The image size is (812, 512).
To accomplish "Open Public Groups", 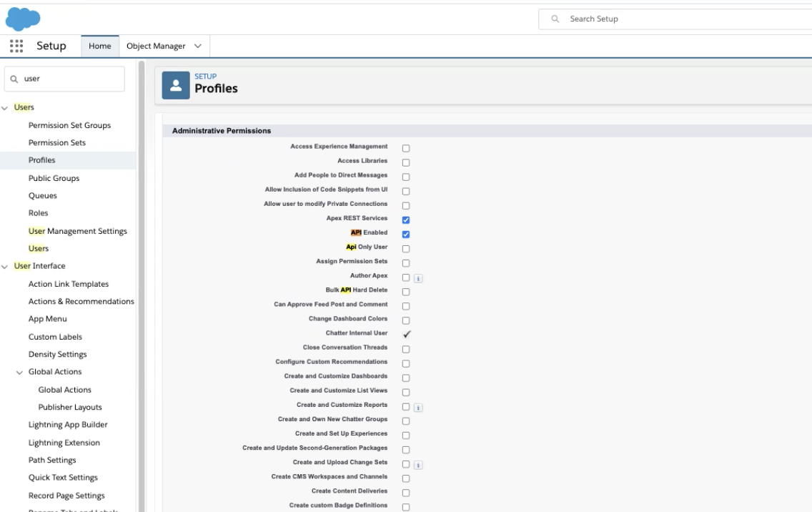I will (x=54, y=178).
